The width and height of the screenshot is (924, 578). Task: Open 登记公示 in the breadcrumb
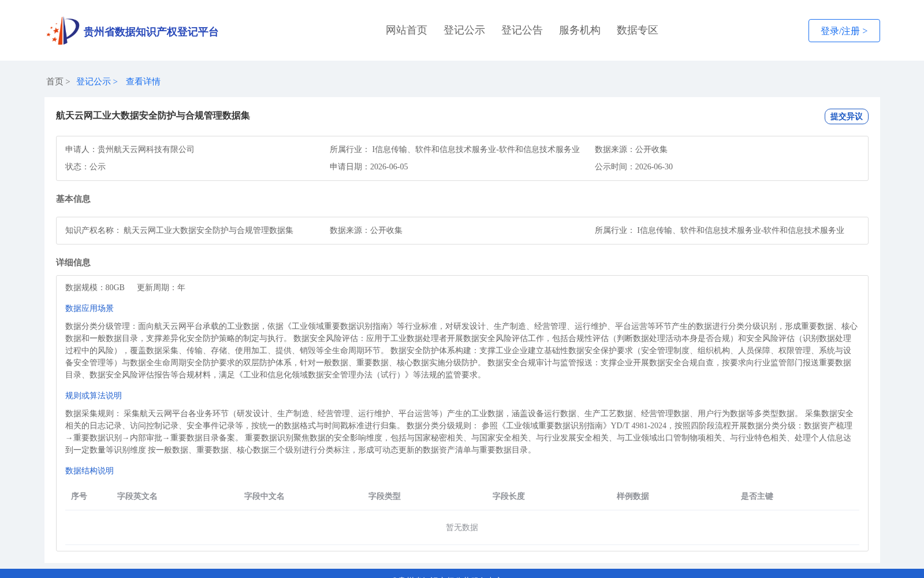(x=94, y=81)
